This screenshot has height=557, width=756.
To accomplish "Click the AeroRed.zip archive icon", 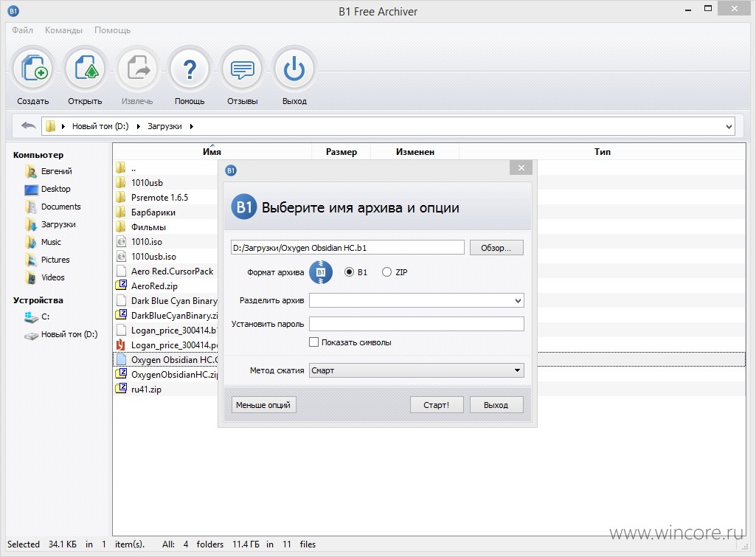I will pyautogui.click(x=121, y=286).
